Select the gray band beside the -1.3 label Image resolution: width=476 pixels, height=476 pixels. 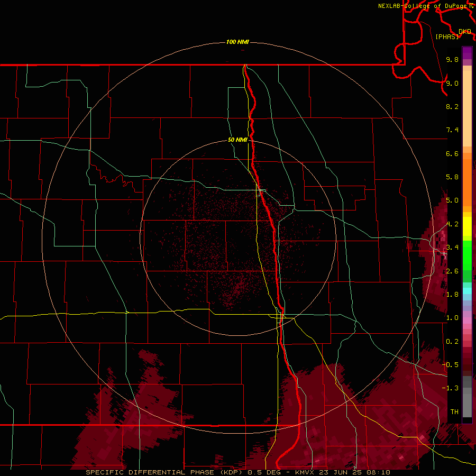(x=467, y=390)
